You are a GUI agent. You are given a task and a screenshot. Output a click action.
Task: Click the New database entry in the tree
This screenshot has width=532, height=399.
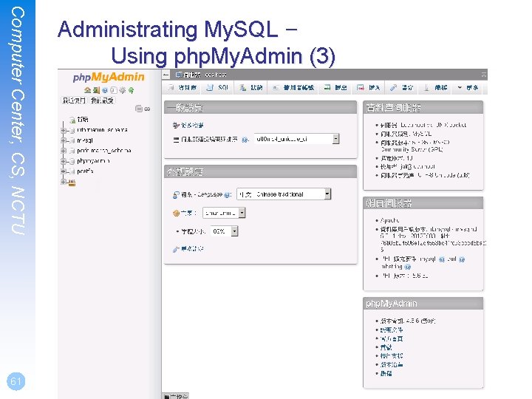(x=83, y=120)
